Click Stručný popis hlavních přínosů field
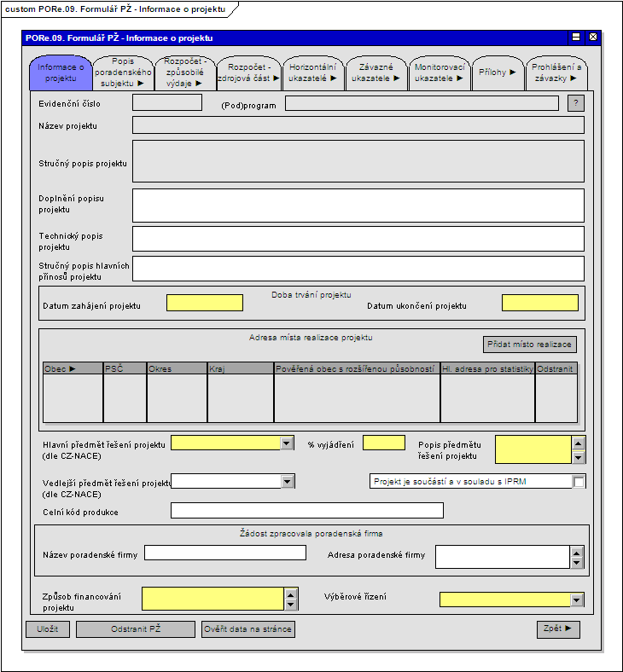The image size is (623, 672). pos(358,269)
